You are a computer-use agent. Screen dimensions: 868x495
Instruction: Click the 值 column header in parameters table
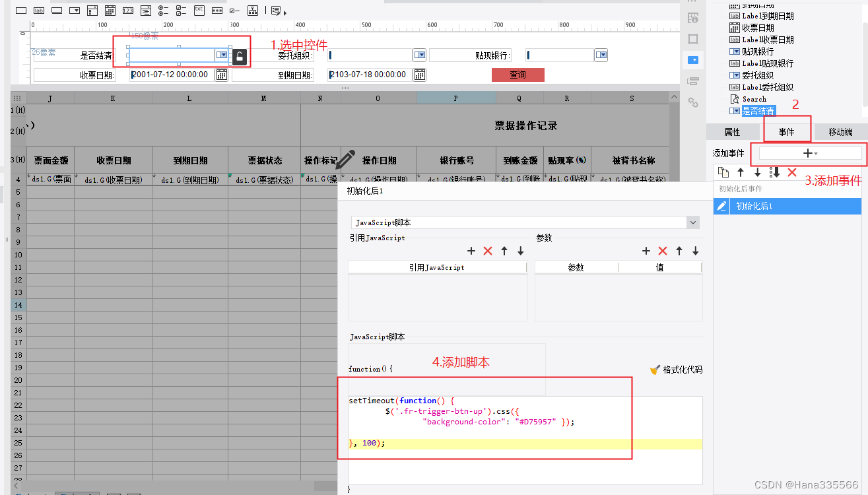tap(660, 267)
